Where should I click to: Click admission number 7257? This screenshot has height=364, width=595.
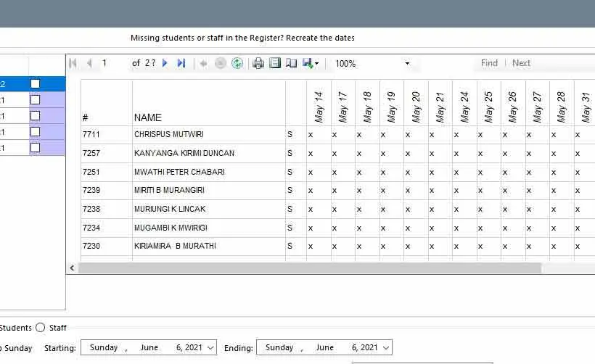point(91,153)
